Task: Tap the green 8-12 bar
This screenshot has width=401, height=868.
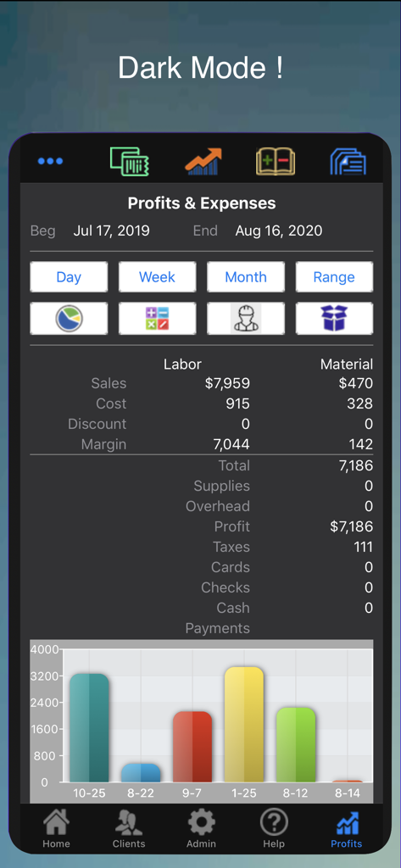Action: [296, 744]
